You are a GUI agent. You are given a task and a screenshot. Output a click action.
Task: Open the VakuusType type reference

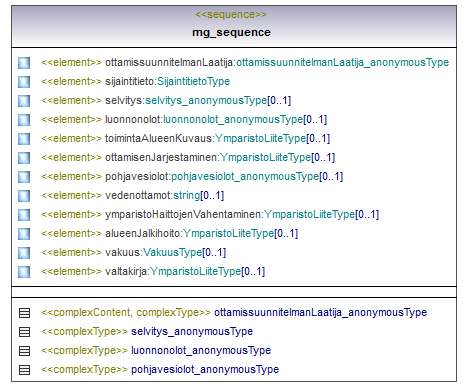173,252
